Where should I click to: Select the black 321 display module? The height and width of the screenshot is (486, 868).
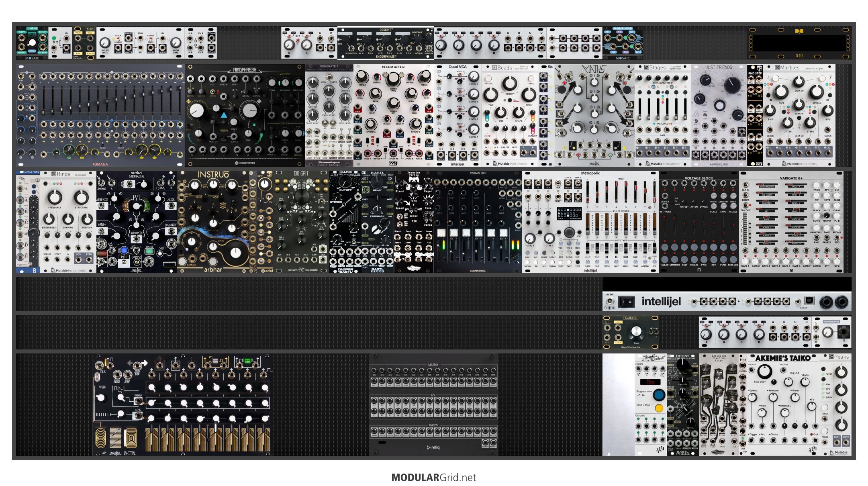799,43
